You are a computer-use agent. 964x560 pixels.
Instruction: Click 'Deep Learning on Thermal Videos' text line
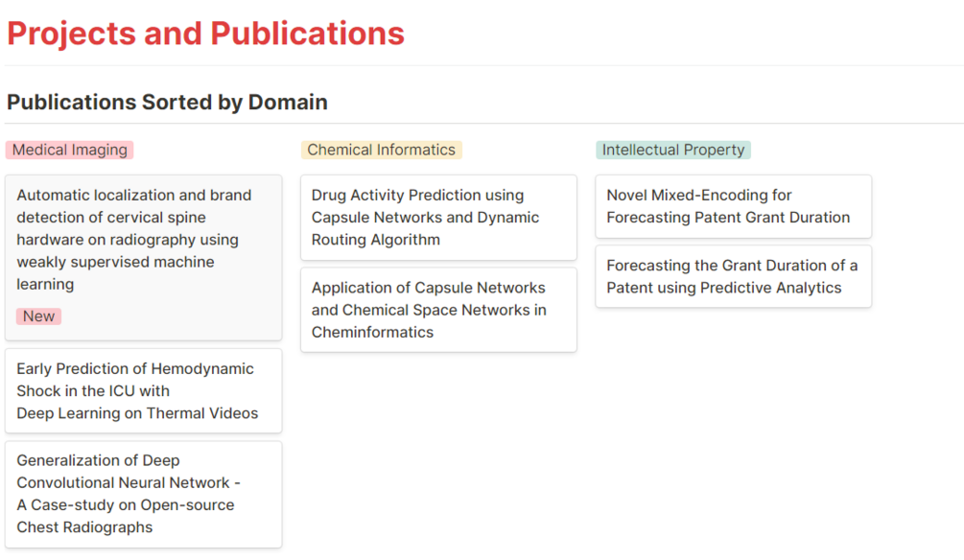click(137, 413)
